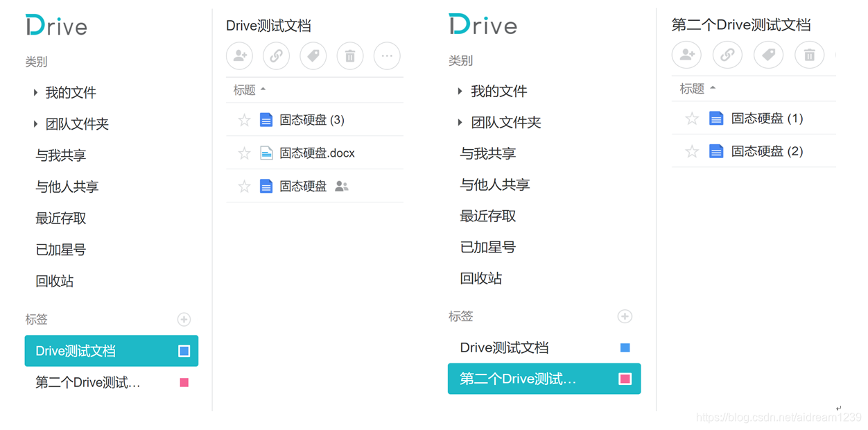
Task: Click the shared-file icon next to 固态硬盘
Action: click(x=341, y=185)
